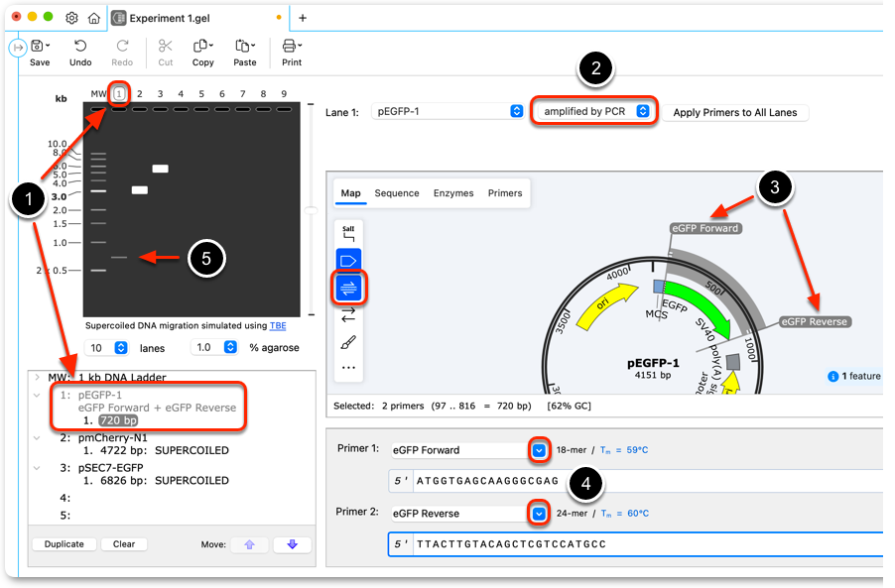The width and height of the screenshot is (895, 588).
Task: Click the 720 bp band in gel lane 1
Action: pyautogui.click(x=119, y=258)
